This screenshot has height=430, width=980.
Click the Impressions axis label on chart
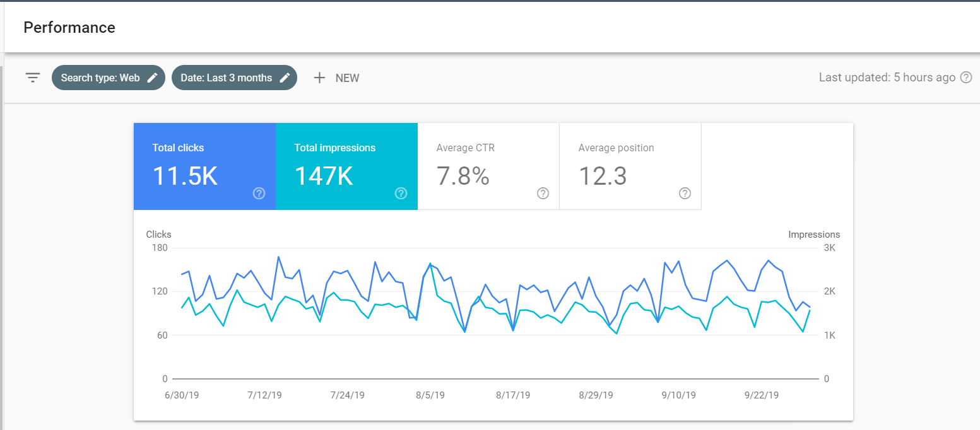(x=814, y=235)
